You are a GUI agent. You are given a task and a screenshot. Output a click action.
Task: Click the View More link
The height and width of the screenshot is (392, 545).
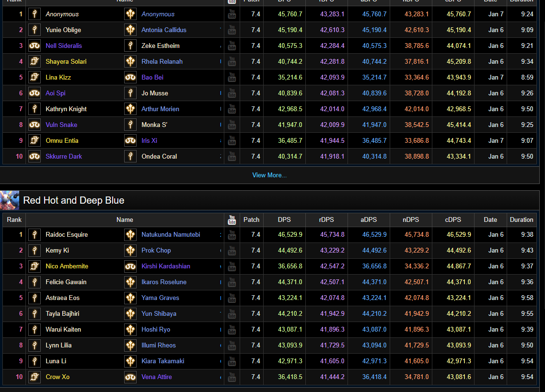(269, 175)
